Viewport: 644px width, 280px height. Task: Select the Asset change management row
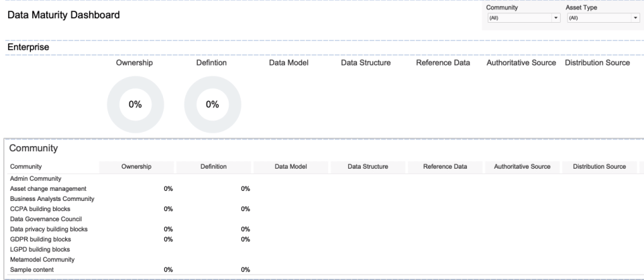pyautogui.click(x=48, y=188)
